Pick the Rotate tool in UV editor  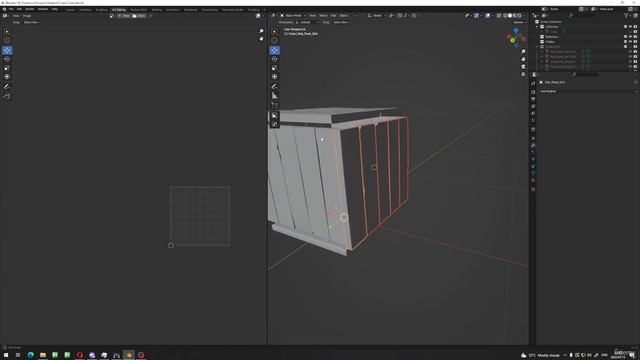tap(7, 59)
